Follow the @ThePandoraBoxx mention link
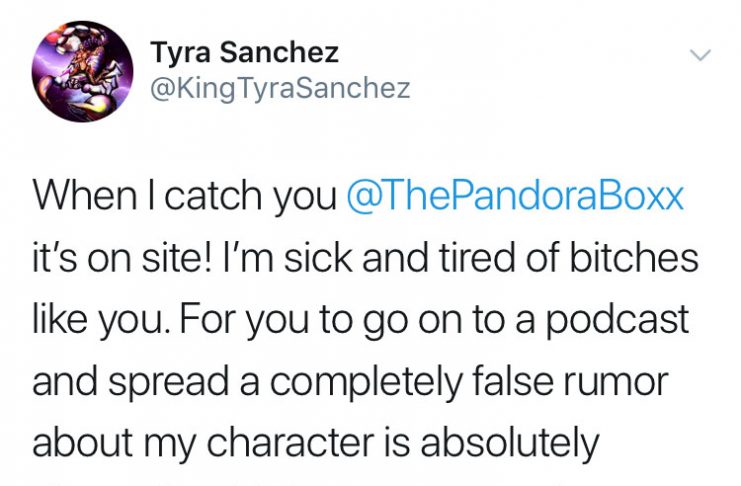This screenshot has height=486, width=741. click(x=515, y=195)
